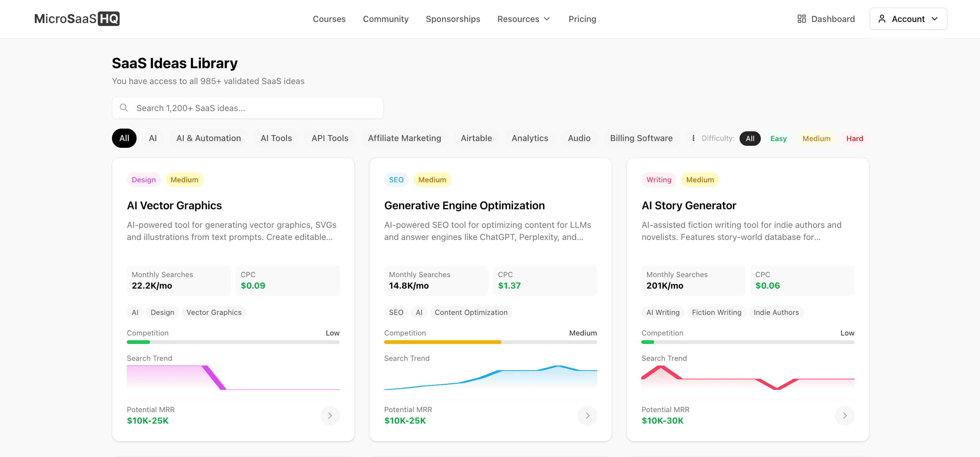Open the Community link
Viewport: 980px width, 457px height.
click(x=385, y=19)
